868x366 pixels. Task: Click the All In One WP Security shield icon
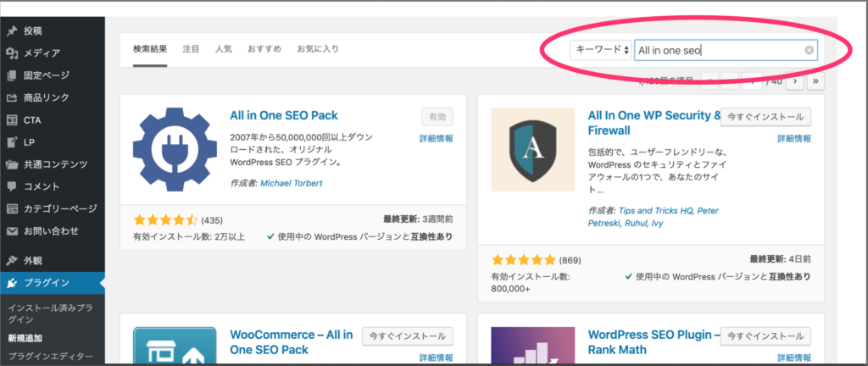pos(532,149)
